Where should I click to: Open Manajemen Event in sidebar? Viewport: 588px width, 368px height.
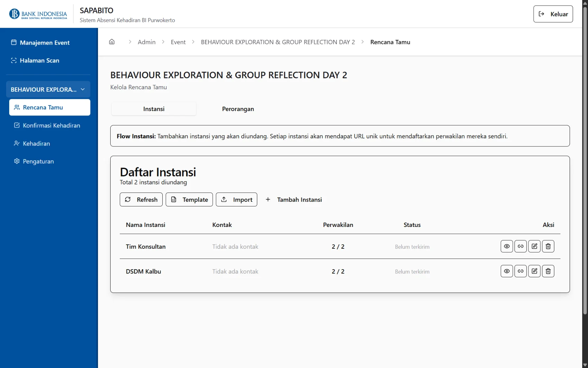coord(48,43)
